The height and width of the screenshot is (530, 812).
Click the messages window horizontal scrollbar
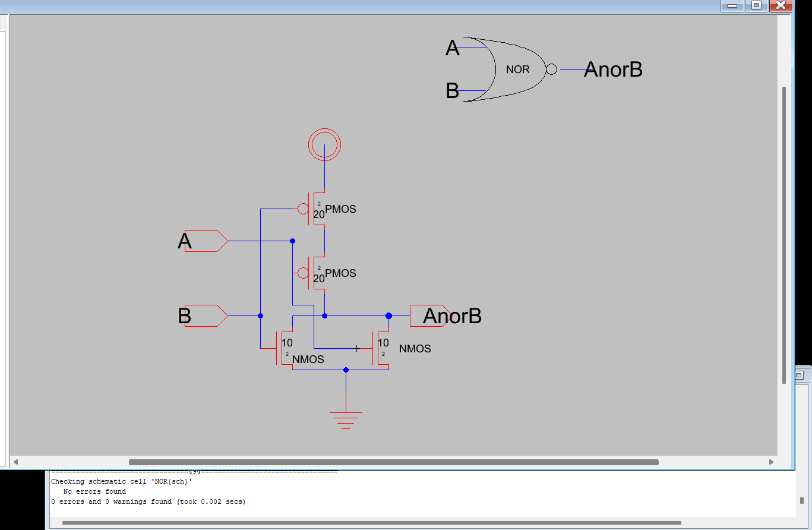tap(371, 523)
